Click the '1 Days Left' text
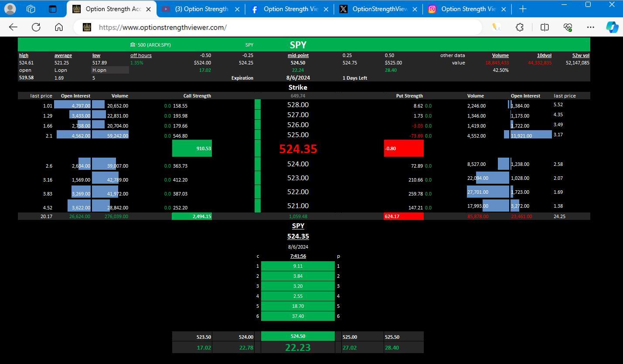 coord(355,78)
